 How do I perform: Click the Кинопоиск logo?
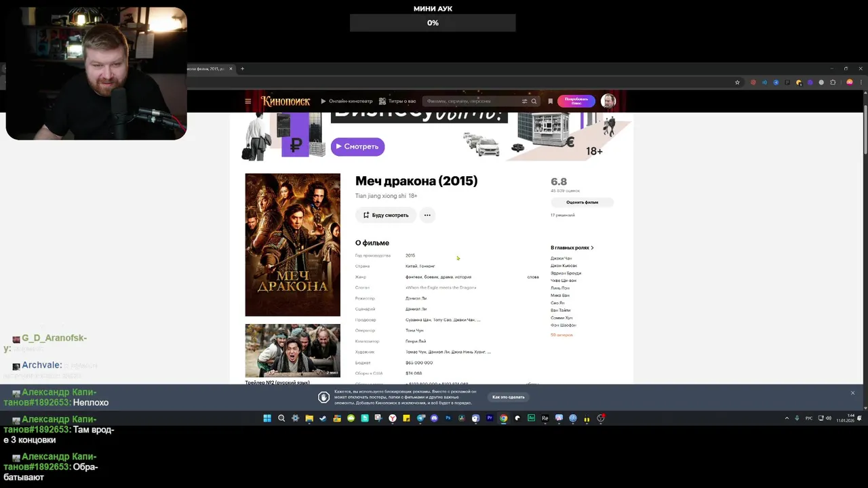tap(285, 101)
